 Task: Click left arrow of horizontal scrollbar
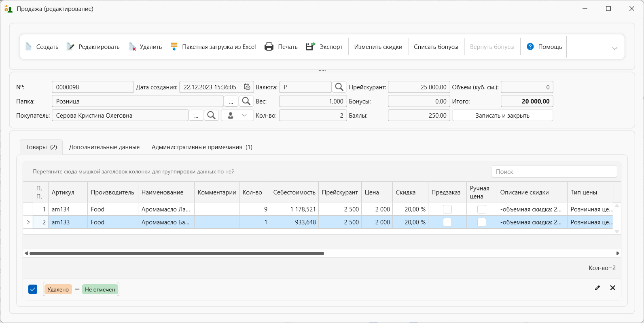[26, 253]
